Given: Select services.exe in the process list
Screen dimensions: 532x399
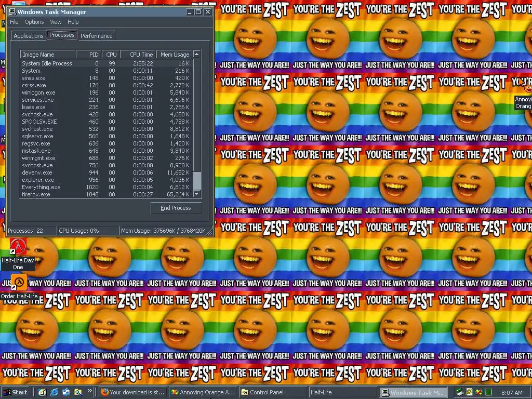Looking at the screenshot, I should coord(106,100).
